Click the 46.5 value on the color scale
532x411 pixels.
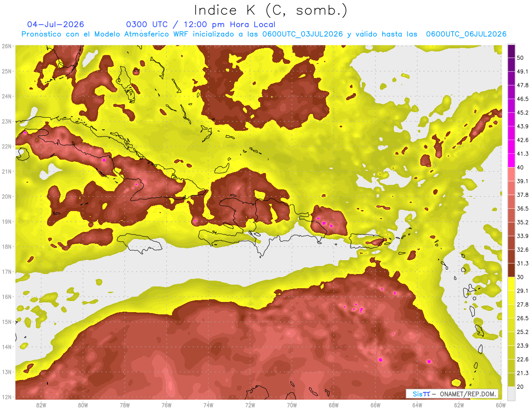[x=523, y=99]
